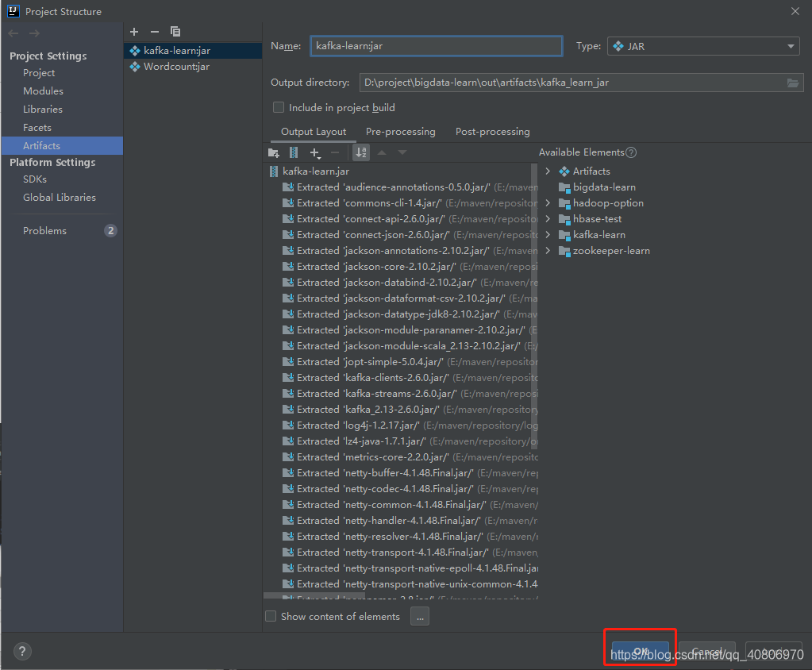Open SDKs platform settings
This screenshot has width=812, height=670.
35,179
